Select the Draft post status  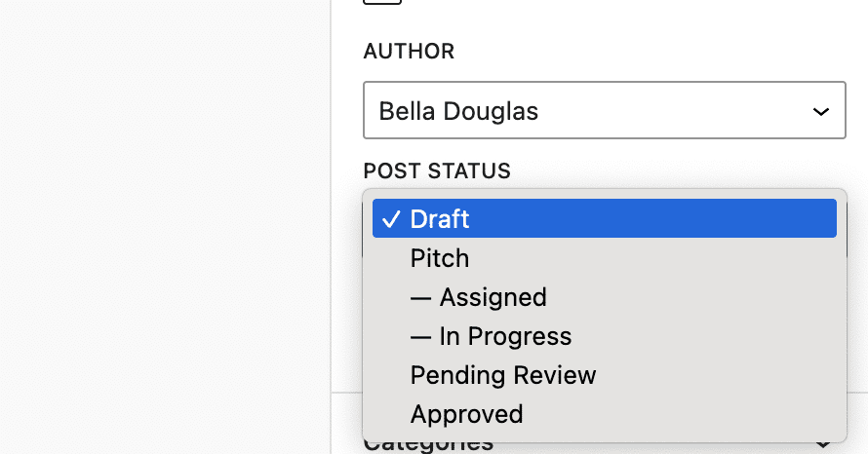440,219
